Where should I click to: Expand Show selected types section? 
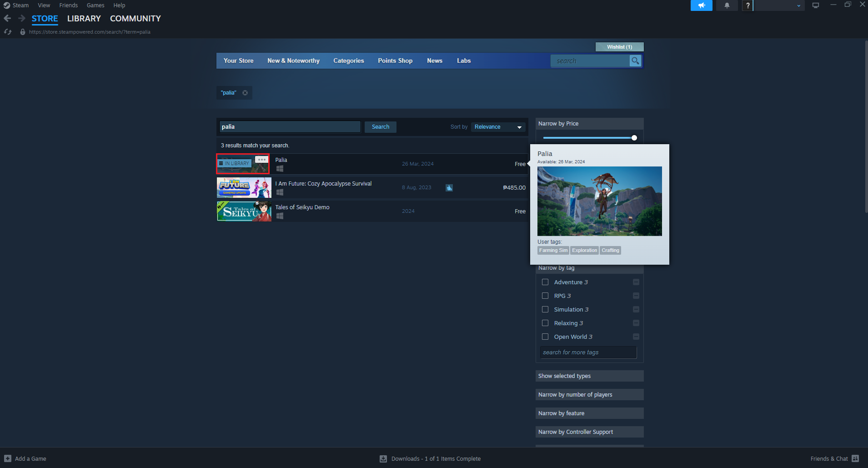tap(589, 376)
